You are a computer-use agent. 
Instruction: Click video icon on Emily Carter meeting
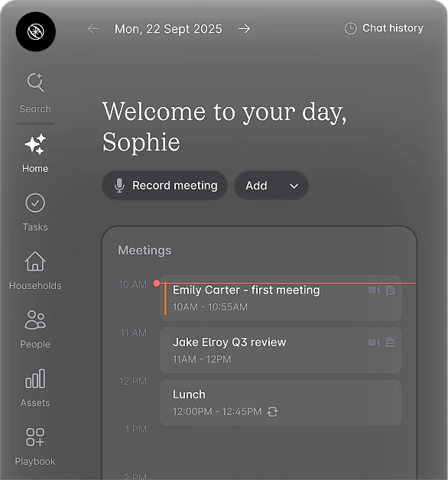coord(374,290)
